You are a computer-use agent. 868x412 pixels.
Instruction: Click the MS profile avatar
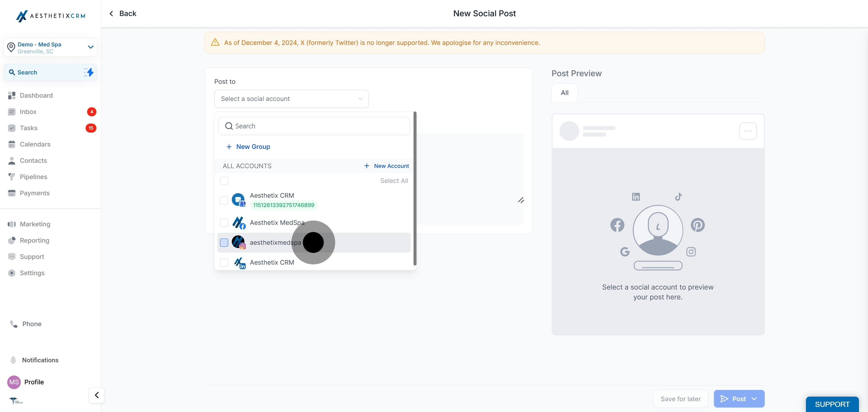[14, 382]
